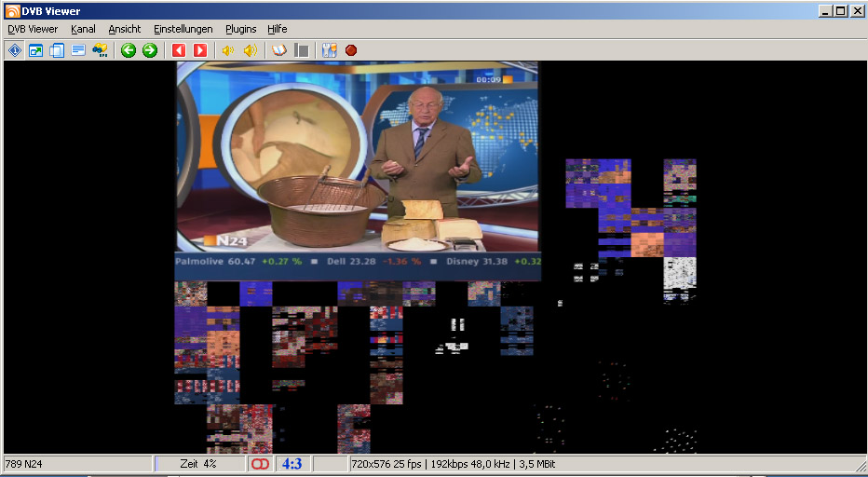Image resolution: width=868 pixels, height=477 pixels.
Task: Open the EPG program guide icon
Action: click(100, 50)
